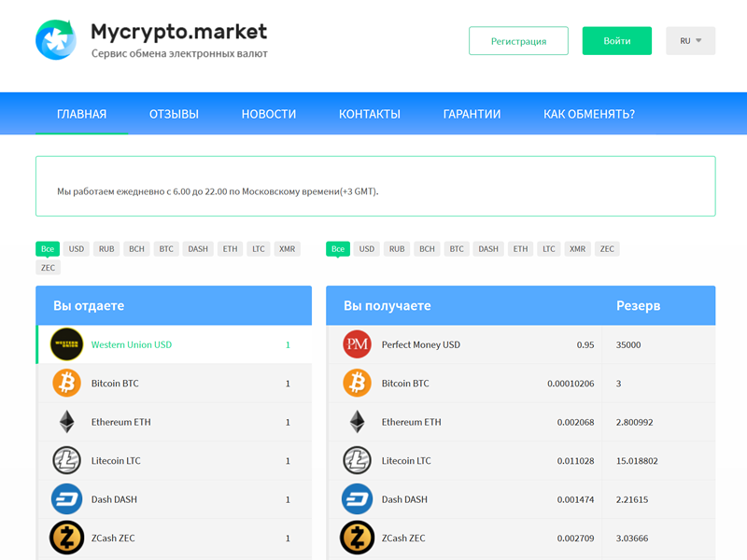Filter give list by LTC
The height and width of the screenshot is (560, 747).
(x=259, y=248)
